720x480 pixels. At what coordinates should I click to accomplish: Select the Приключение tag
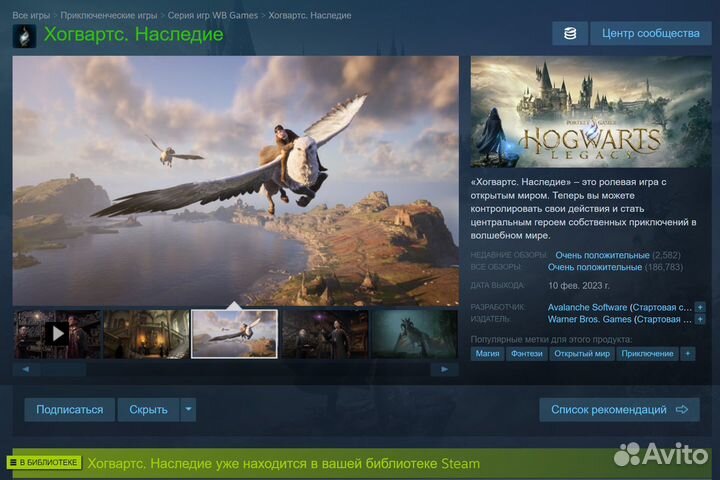pos(647,354)
